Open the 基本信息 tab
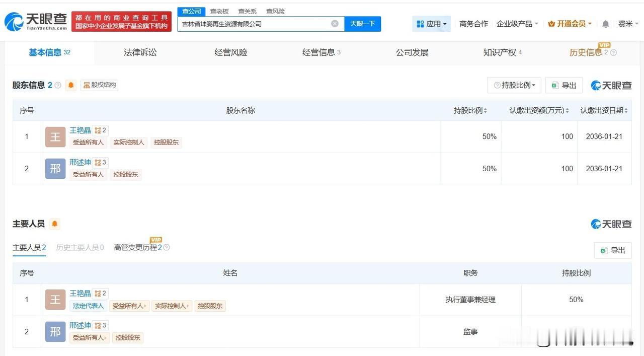 (x=49, y=52)
